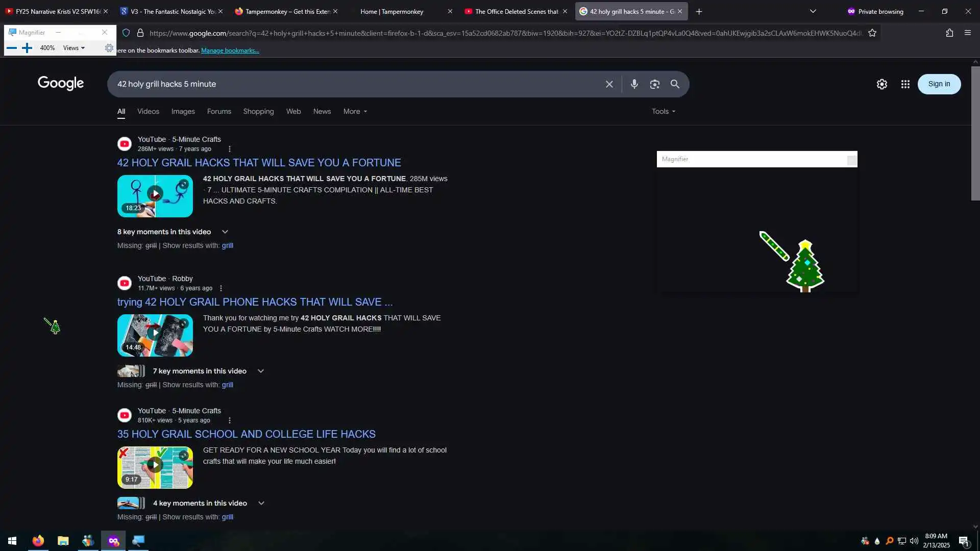Open File Explorer from the taskbar
Viewport: 980px width, 551px height.
point(63,541)
